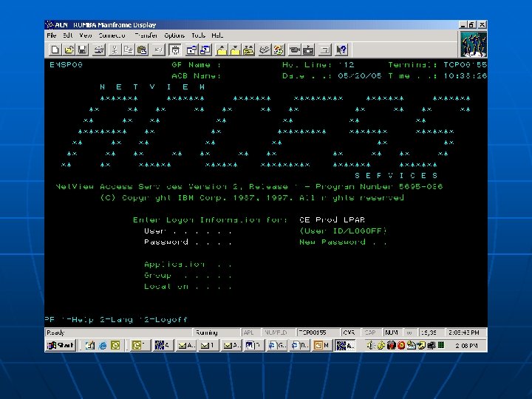Click the Password field on logon screen
This screenshot has width=532, height=399.
pos(188,242)
